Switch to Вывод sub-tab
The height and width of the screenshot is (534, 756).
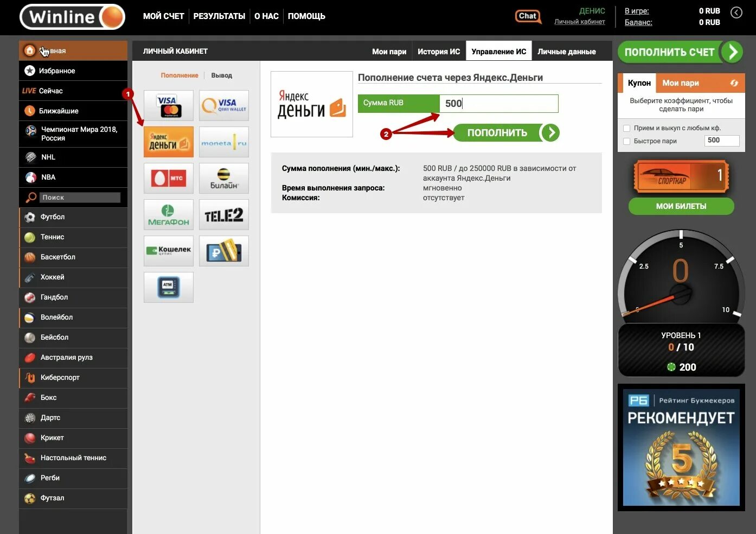click(222, 75)
